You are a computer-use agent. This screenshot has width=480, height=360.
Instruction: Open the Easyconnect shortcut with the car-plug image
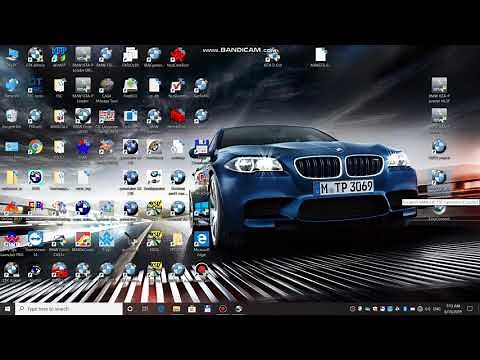(154, 179)
